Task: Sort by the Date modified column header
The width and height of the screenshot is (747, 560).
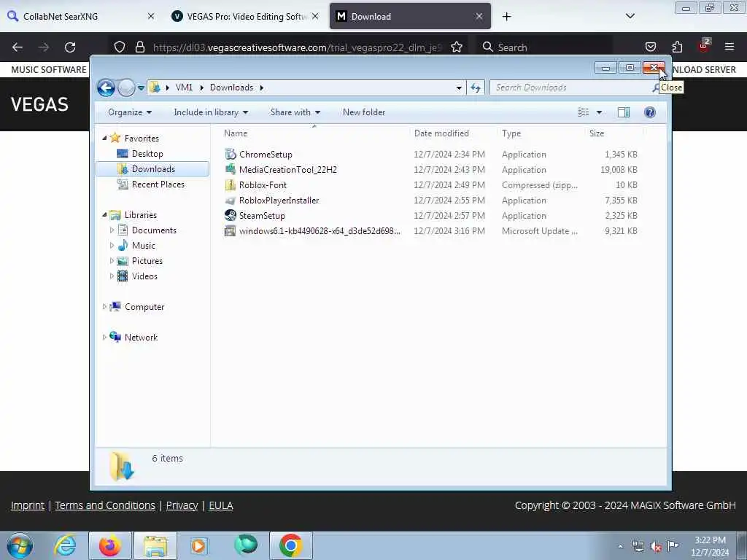Action: [441, 134]
